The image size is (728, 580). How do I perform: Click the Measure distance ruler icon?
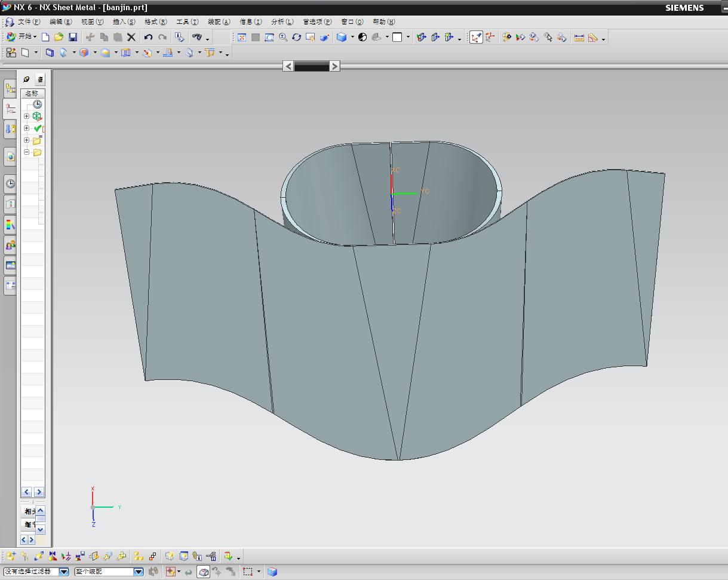click(579, 37)
